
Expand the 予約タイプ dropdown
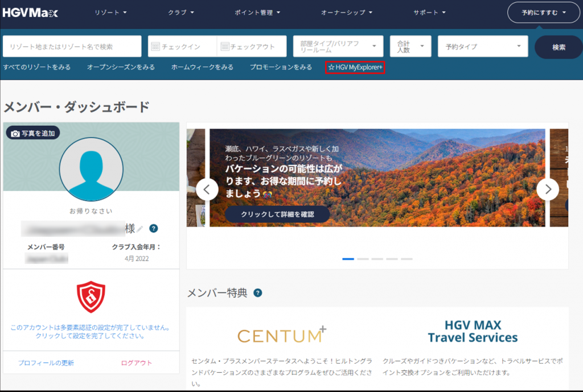point(483,47)
